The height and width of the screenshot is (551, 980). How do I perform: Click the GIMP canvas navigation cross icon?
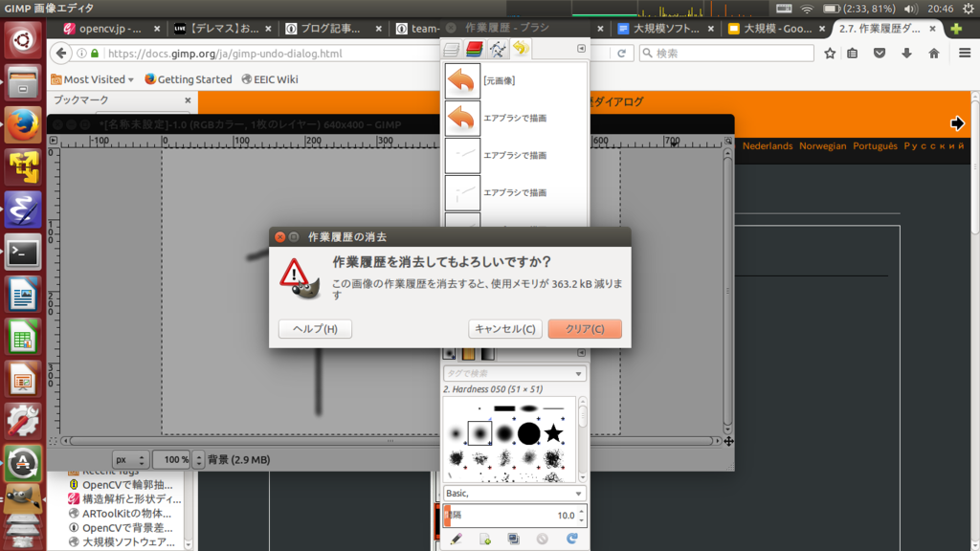tap(728, 441)
